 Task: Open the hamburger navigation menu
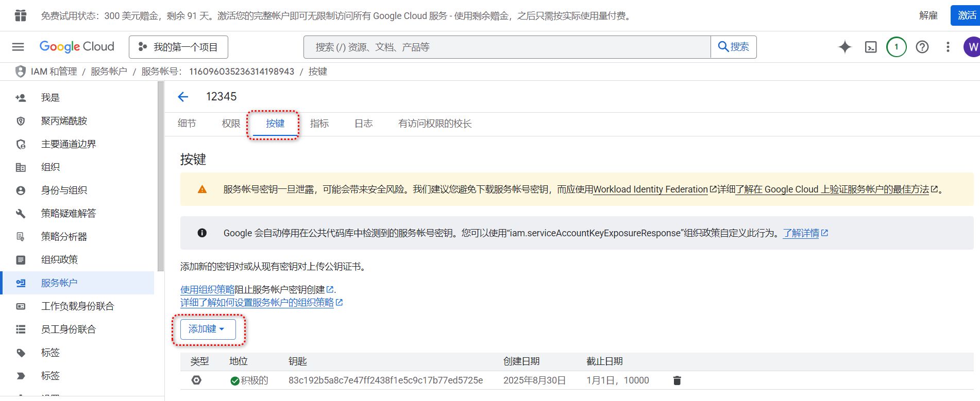click(18, 47)
